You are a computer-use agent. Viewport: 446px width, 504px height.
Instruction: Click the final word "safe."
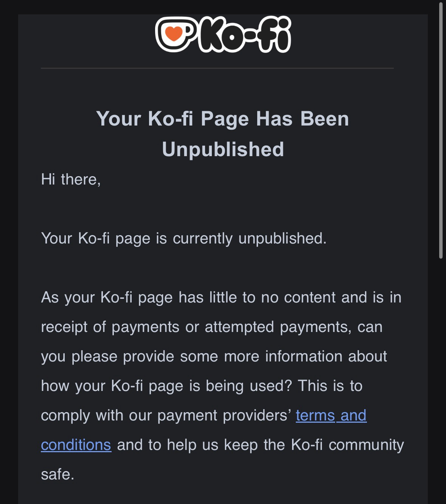point(57,474)
